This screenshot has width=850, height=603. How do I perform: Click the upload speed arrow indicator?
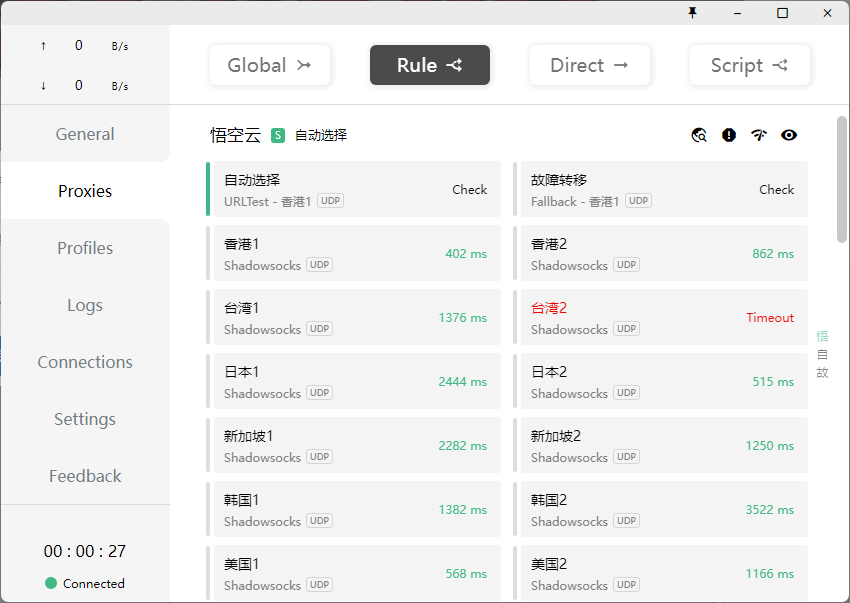[43, 46]
